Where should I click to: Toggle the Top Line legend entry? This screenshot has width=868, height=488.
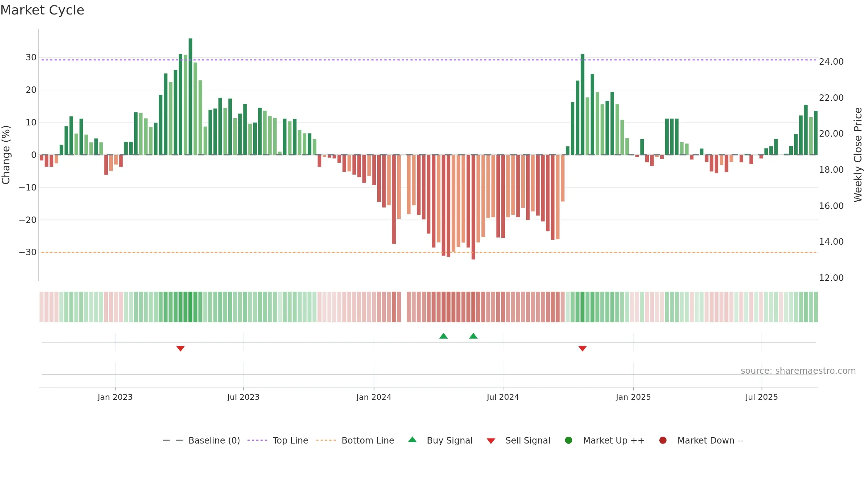click(278, 440)
